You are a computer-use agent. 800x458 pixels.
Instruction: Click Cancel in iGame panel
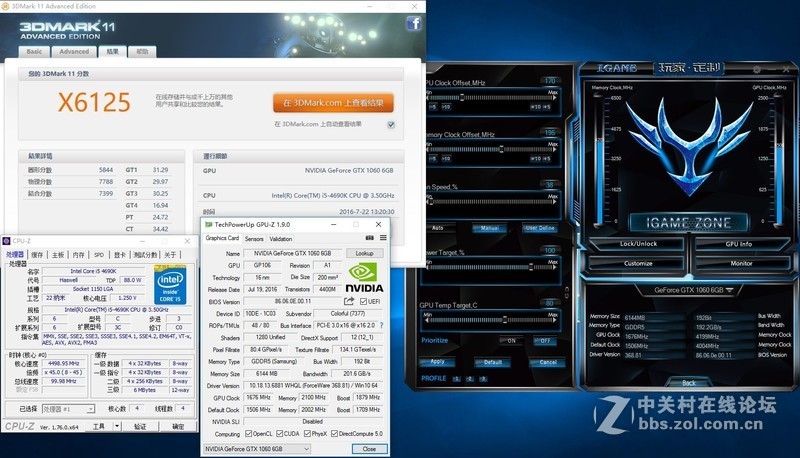coord(547,362)
